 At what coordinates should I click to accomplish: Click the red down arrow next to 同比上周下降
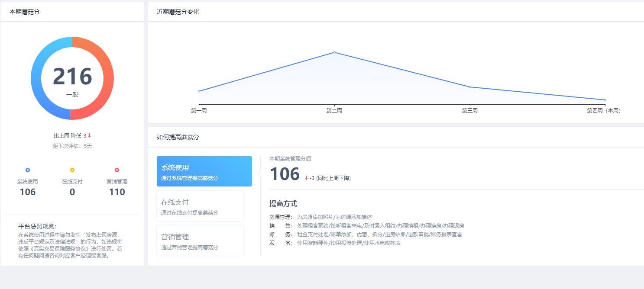point(306,177)
